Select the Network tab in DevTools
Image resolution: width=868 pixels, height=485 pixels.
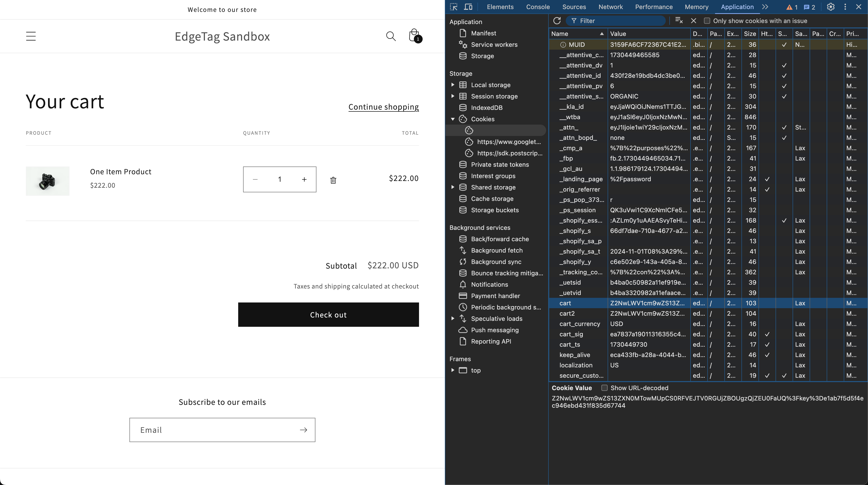click(611, 6)
